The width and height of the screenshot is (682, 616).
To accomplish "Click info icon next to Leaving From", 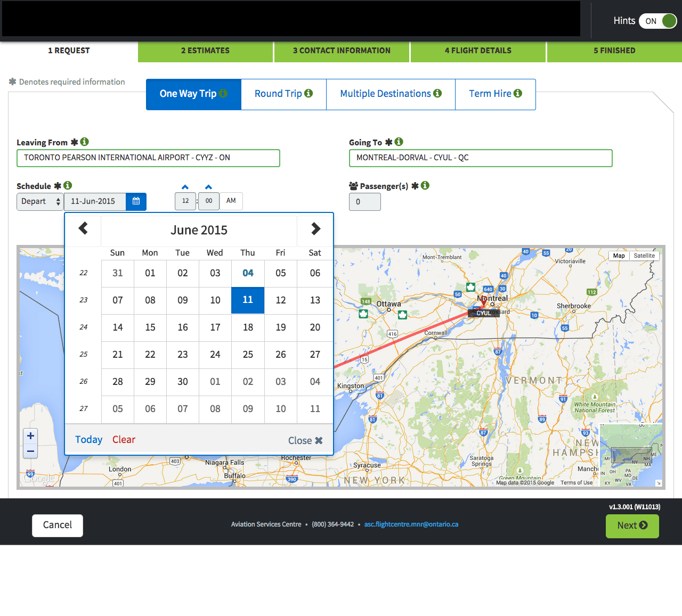I will pyautogui.click(x=85, y=142).
